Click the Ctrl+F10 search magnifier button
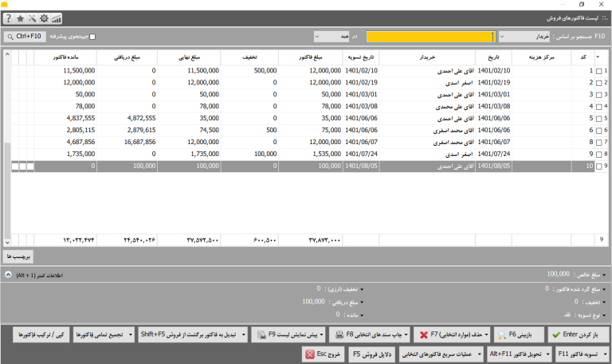 point(25,37)
